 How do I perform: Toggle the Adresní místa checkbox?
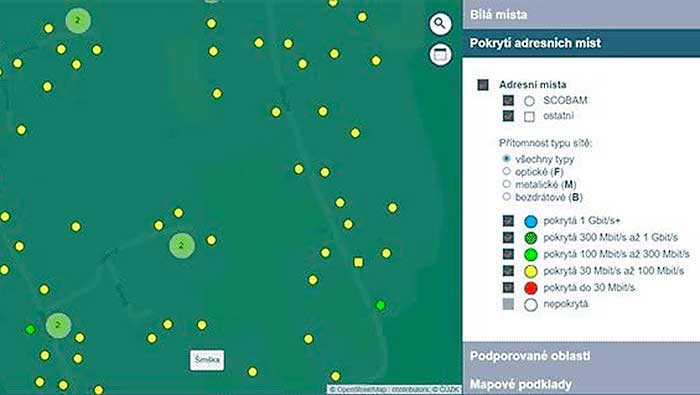(483, 85)
